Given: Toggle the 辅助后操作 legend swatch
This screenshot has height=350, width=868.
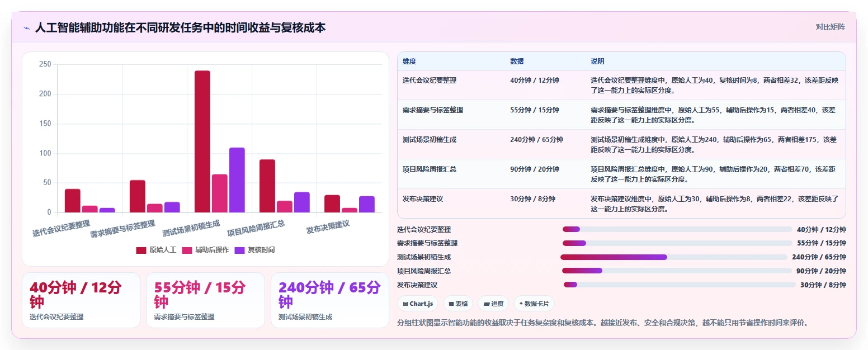Looking at the screenshot, I should (x=187, y=250).
